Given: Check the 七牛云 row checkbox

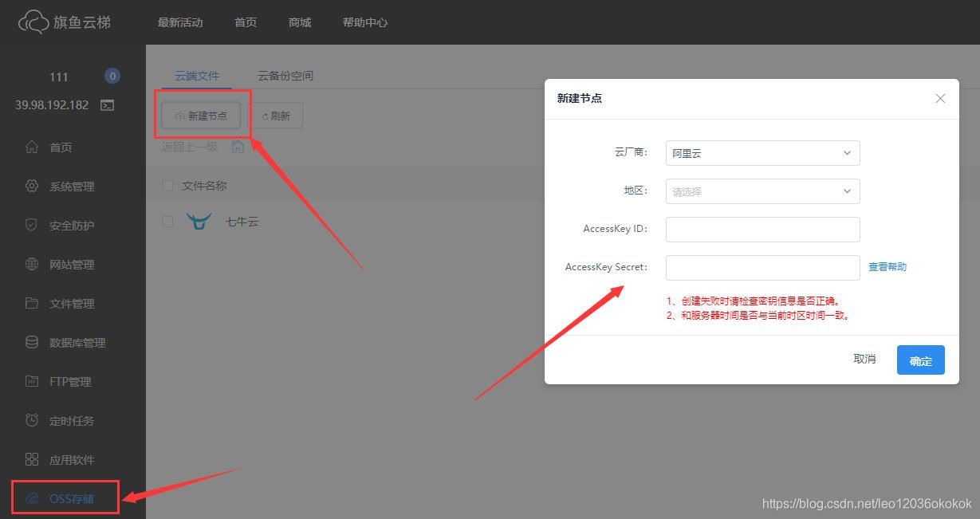Looking at the screenshot, I should [x=167, y=221].
